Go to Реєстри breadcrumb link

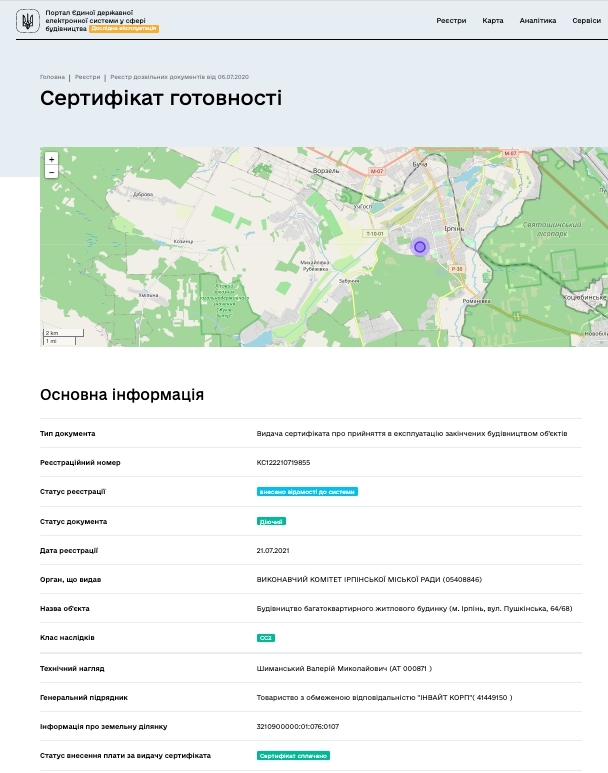(x=87, y=77)
